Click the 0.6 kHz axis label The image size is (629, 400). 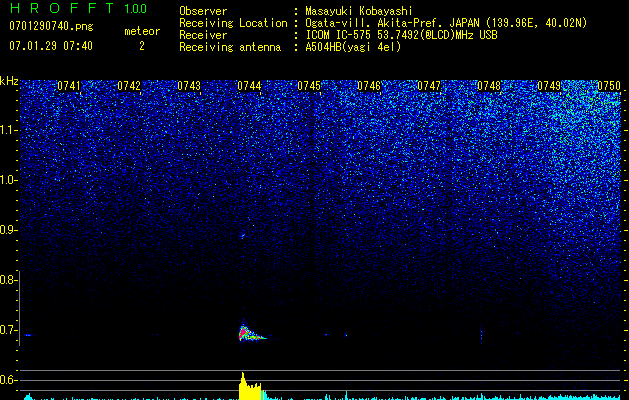pos(8,380)
